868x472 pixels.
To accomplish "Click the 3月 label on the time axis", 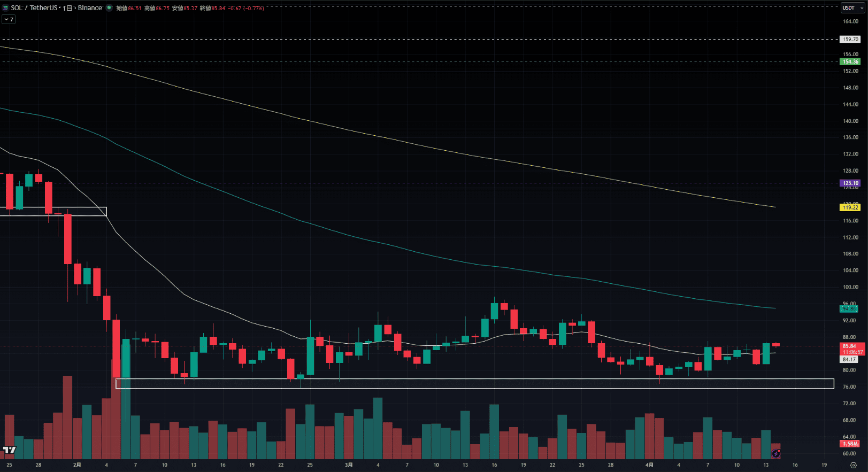I will (x=349, y=465).
